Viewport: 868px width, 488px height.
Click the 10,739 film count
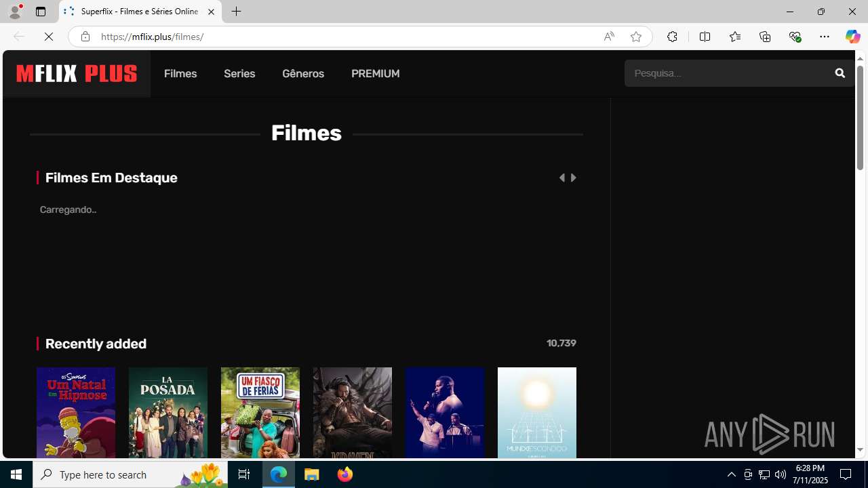561,344
